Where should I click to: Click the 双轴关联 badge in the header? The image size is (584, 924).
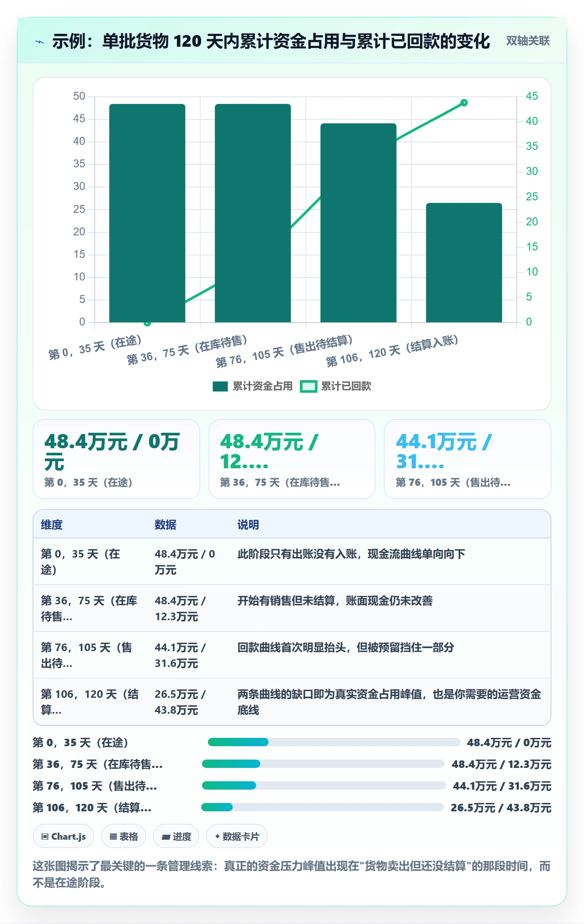[528, 40]
